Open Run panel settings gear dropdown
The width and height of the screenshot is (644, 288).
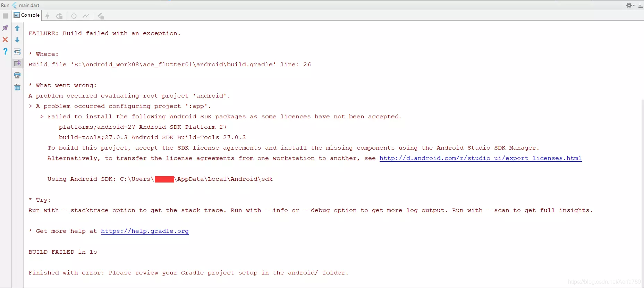(630, 5)
